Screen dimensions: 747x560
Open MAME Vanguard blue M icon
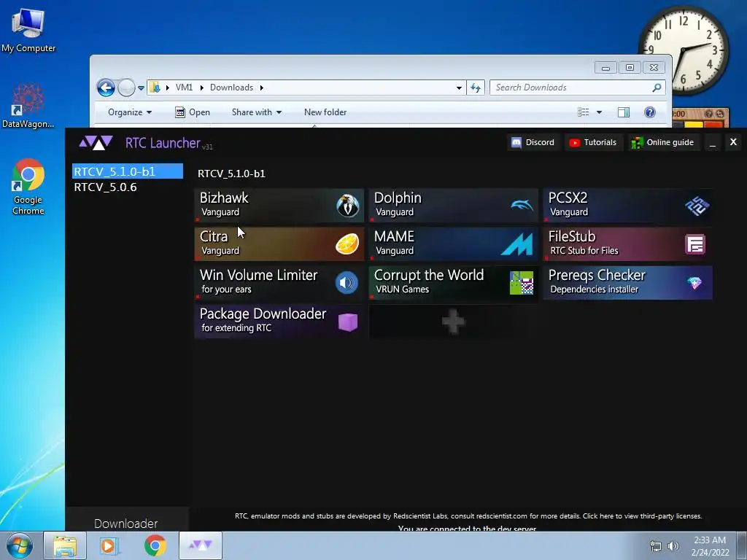click(517, 244)
